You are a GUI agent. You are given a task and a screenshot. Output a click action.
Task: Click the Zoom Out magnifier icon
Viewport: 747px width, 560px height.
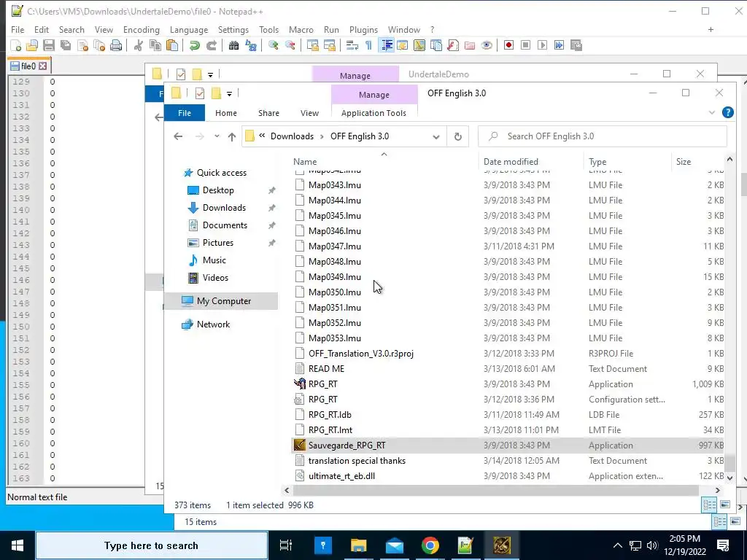point(290,45)
